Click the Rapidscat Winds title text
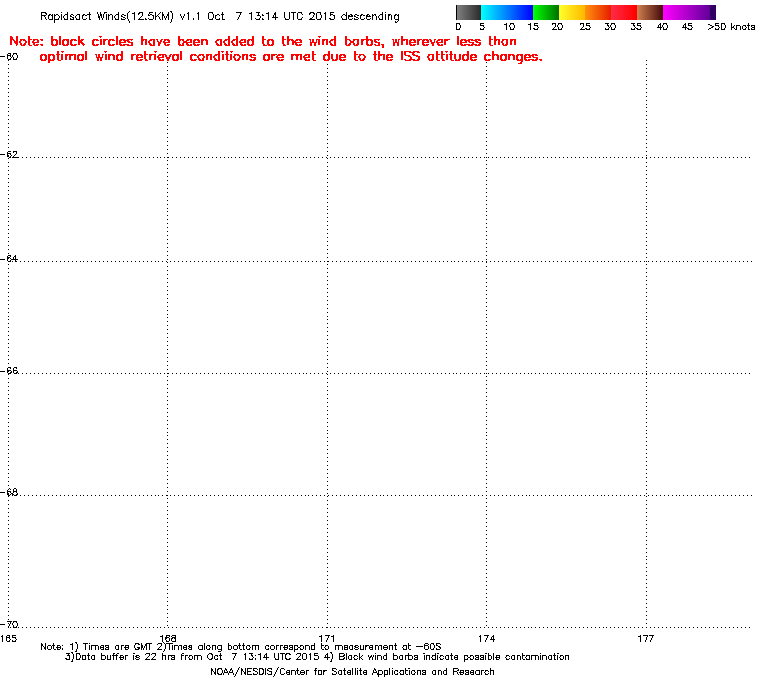The width and height of the screenshot is (760, 688). point(220,16)
